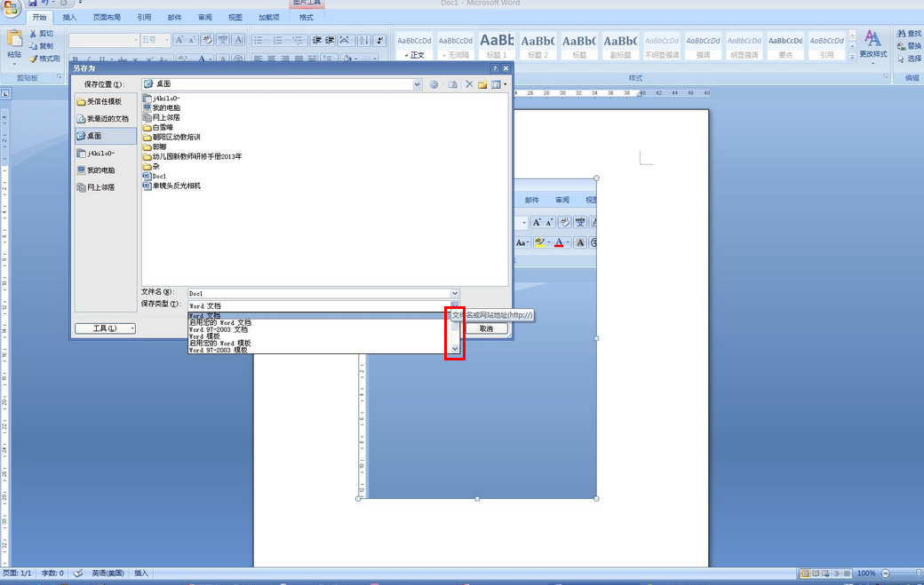Toggle Full Screen Reading view in the status bar
Viewport: 924px width, 585px height.
tap(815, 573)
